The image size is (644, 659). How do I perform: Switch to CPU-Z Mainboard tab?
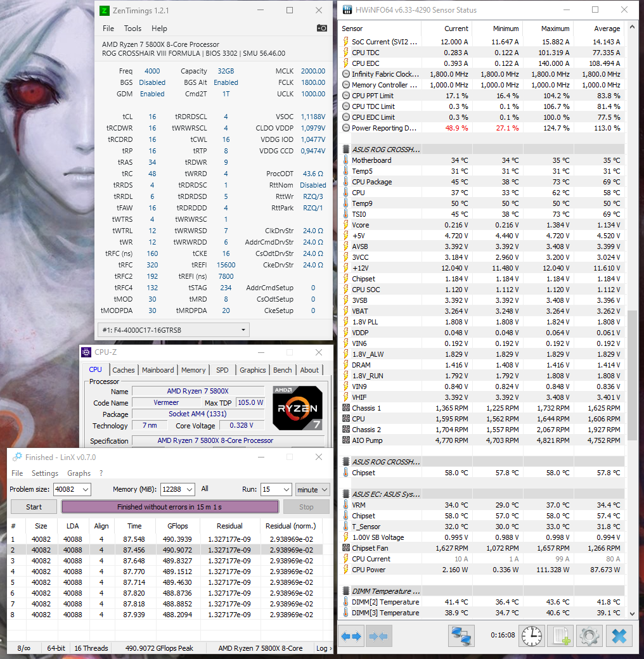click(158, 370)
